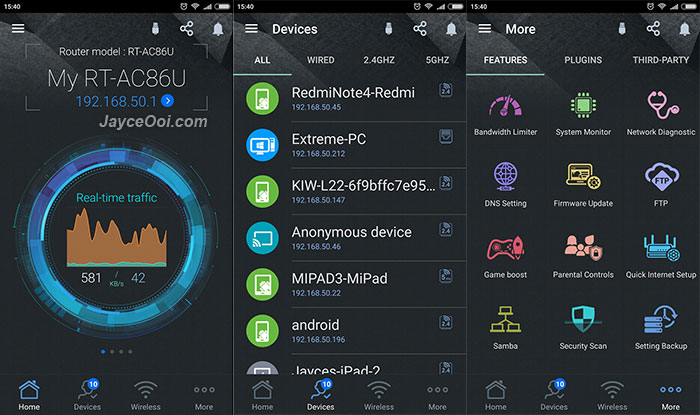Open android device entry
This screenshot has height=415, width=700.
(350, 331)
